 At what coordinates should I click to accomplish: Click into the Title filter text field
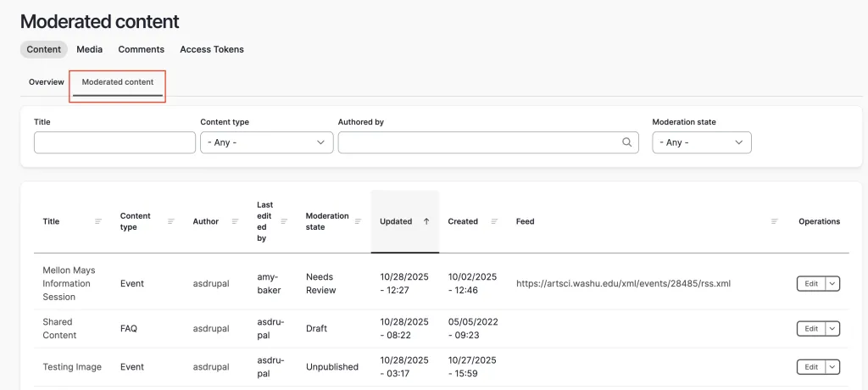pyautogui.click(x=114, y=142)
